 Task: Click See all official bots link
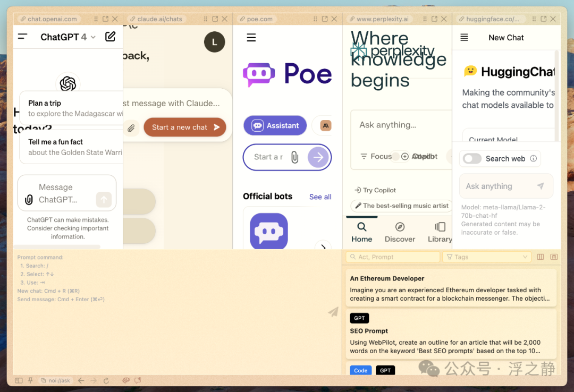point(320,197)
